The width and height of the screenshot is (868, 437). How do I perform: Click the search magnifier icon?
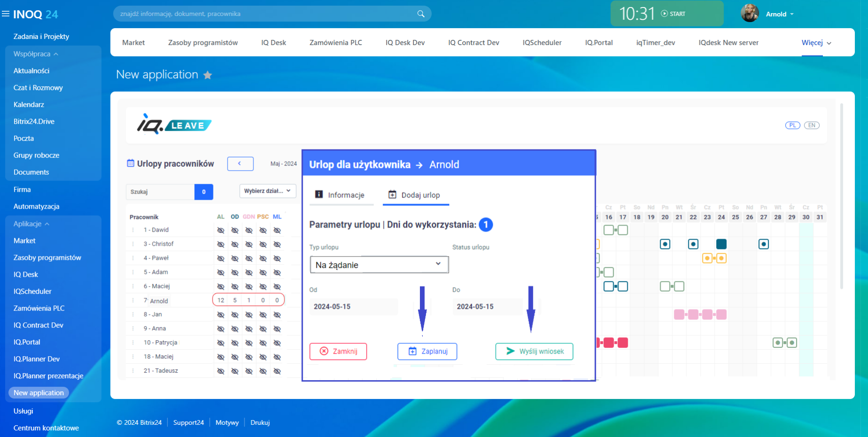[x=421, y=14]
